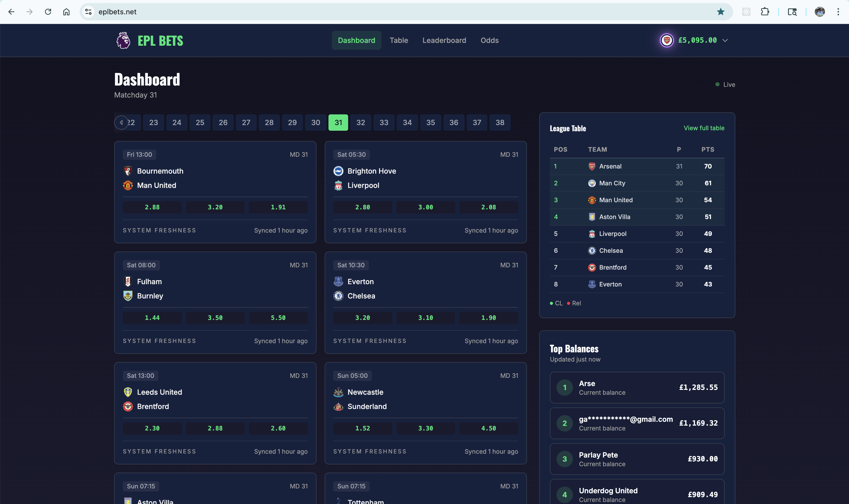Click the Liverpool crest in the Brighton match
The image size is (849, 504).
point(338,185)
